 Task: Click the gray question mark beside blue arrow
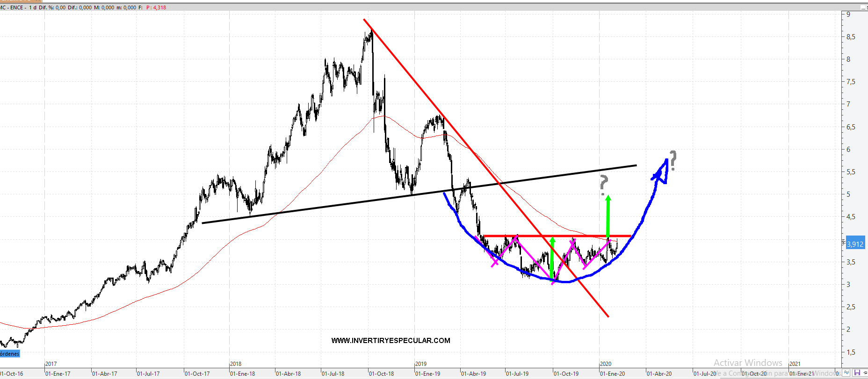click(x=673, y=160)
